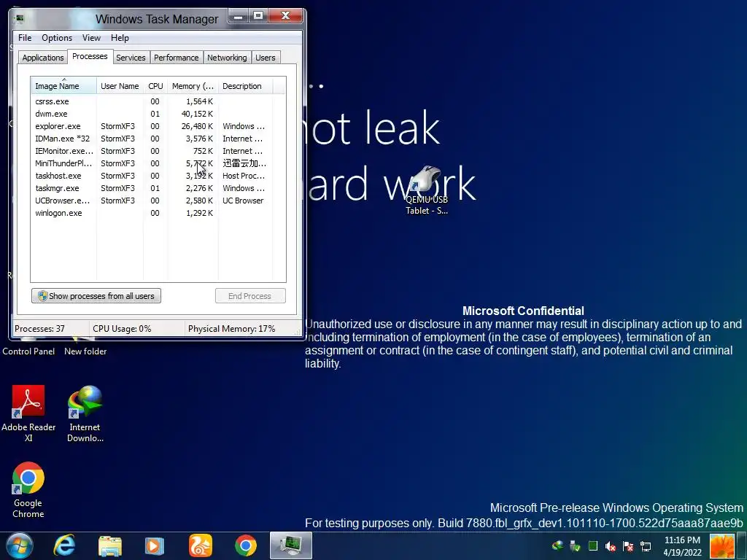Select the csrss.exe process row
Image resolution: width=747 pixels, height=560 pixels.
pos(158,101)
